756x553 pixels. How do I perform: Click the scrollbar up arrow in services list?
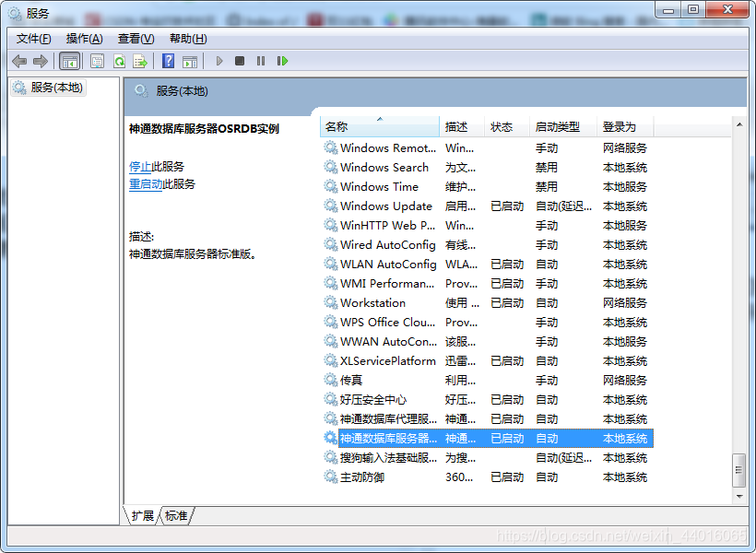739,124
